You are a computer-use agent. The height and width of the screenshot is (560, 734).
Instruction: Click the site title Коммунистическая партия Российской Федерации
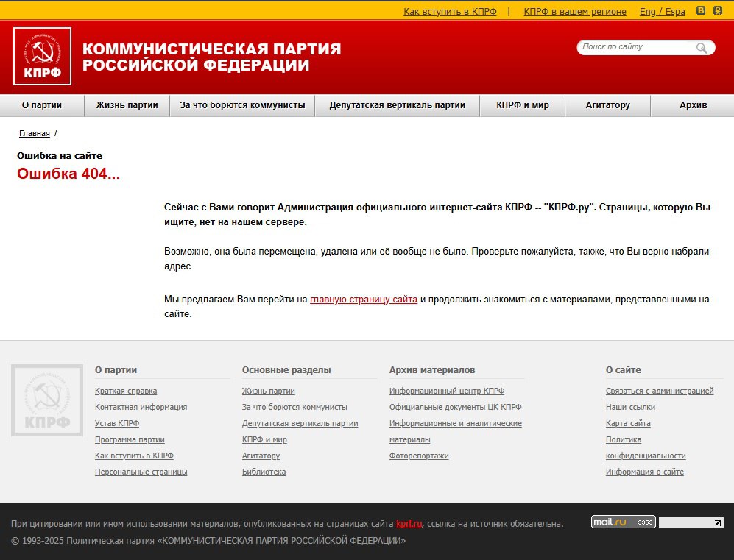pos(211,57)
